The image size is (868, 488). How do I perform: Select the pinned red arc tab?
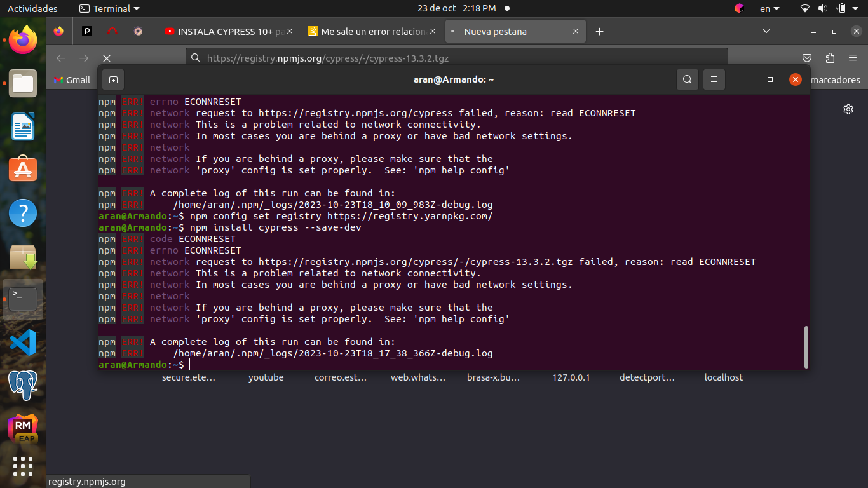112,31
